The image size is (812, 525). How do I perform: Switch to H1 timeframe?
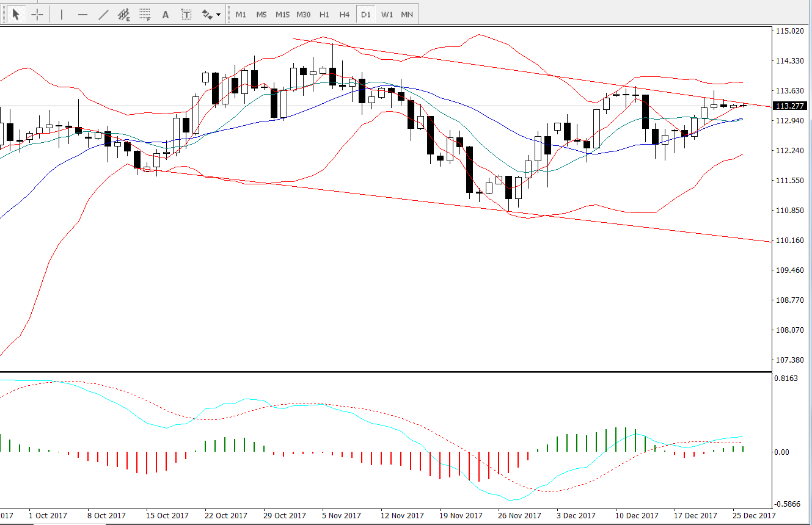[x=324, y=14]
